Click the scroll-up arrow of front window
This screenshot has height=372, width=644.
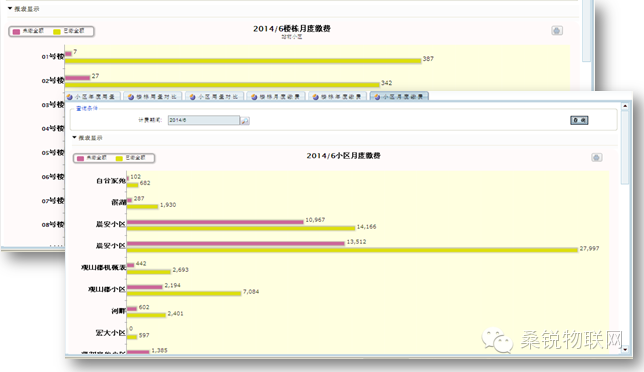[x=625, y=106]
